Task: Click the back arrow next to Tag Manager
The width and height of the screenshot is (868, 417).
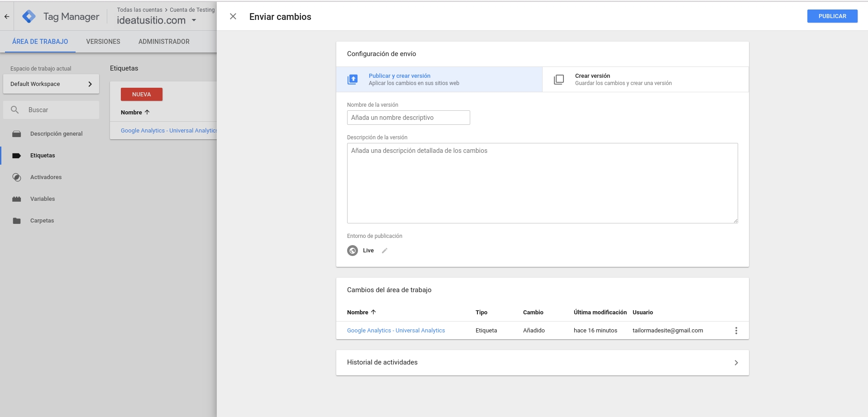Action: point(7,17)
